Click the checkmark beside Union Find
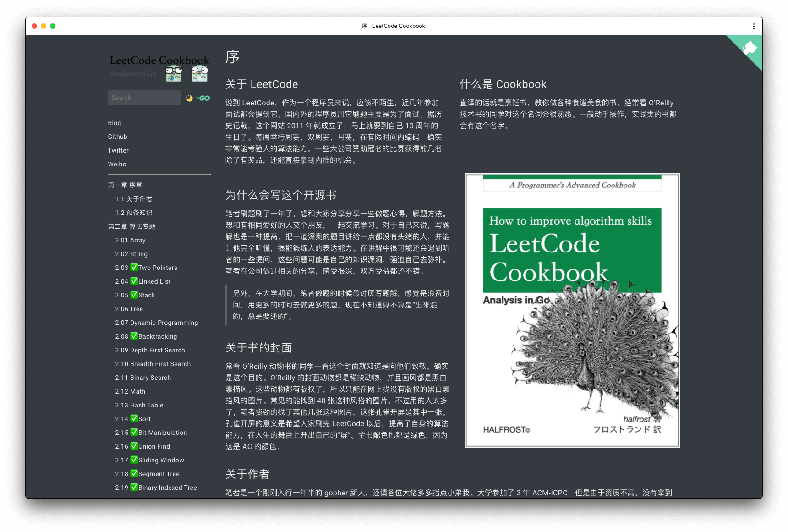Viewport: 788px width, 532px height. [x=134, y=446]
